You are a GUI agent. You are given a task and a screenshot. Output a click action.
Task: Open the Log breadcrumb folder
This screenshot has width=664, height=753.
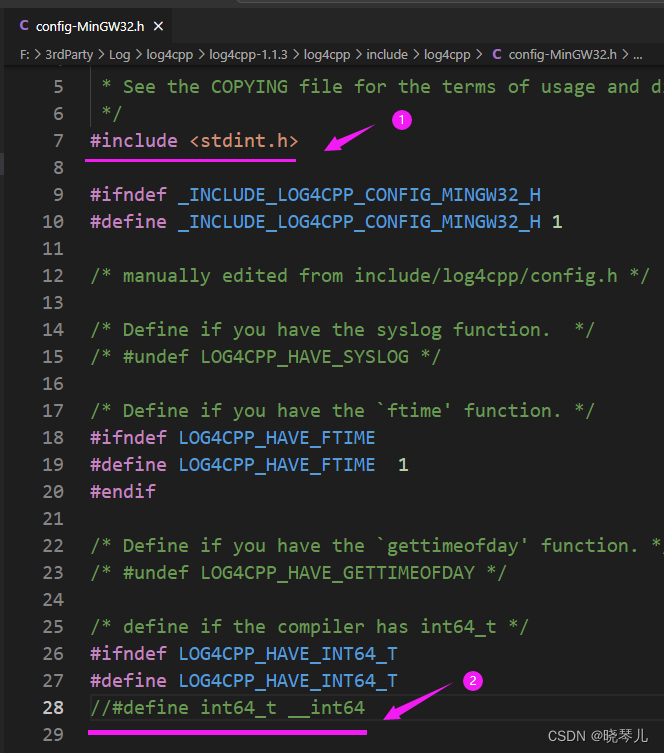[120, 55]
